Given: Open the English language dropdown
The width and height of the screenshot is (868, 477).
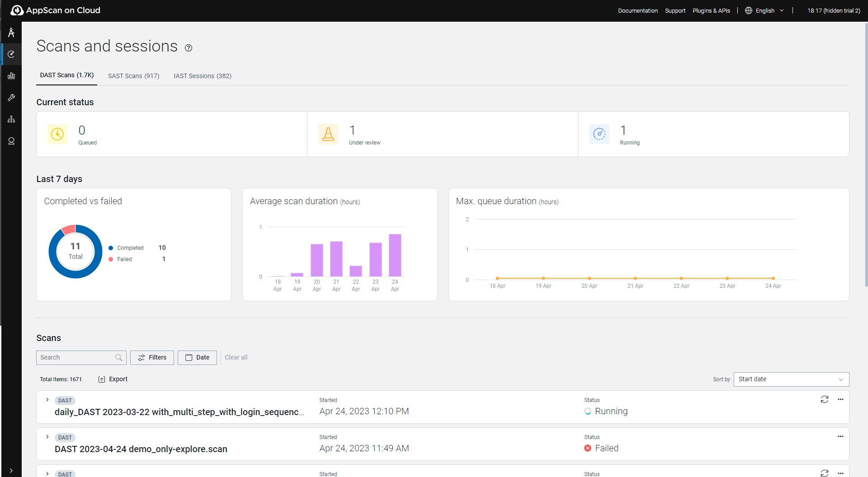Looking at the screenshot, I should 764,11.
